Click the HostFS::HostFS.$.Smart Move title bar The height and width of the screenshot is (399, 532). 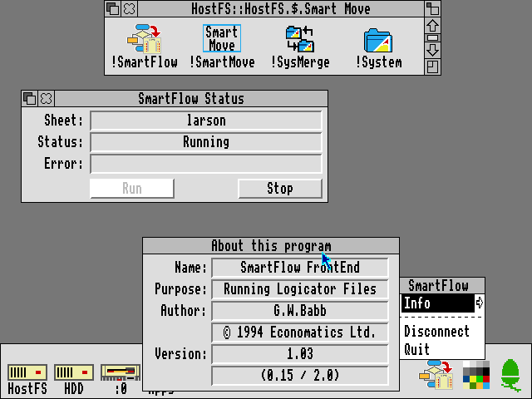pyautogui.click(x=281, y=8)
